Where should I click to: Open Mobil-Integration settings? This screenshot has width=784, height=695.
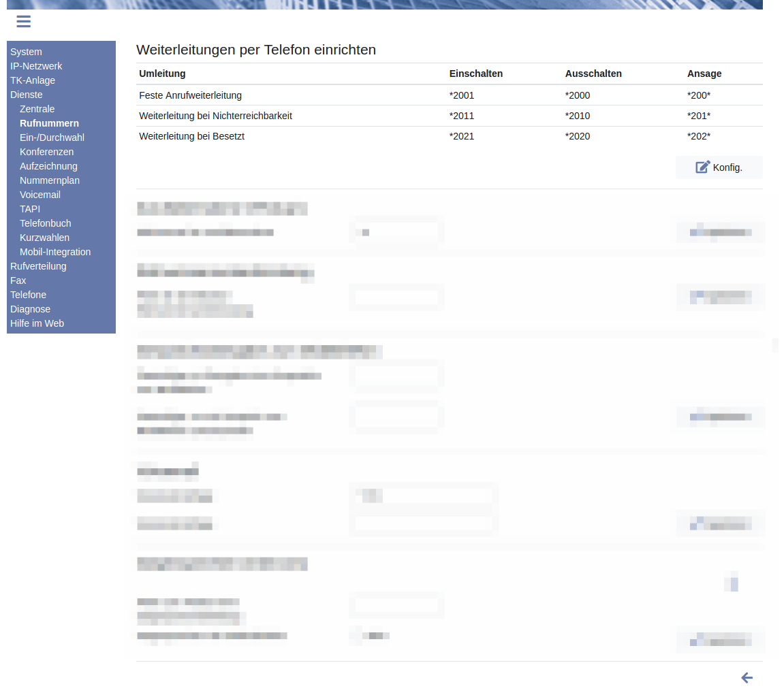tap(55, 252)
